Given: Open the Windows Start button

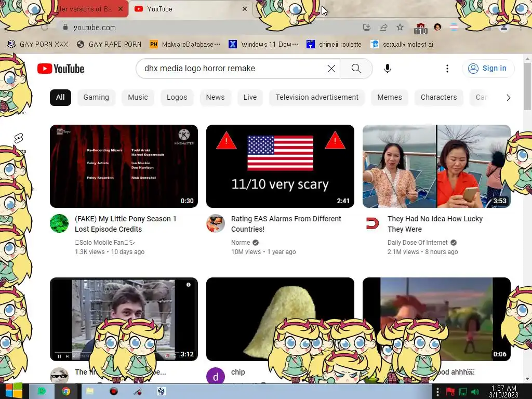Looking at the screenshot, I should tap(13, 392).
